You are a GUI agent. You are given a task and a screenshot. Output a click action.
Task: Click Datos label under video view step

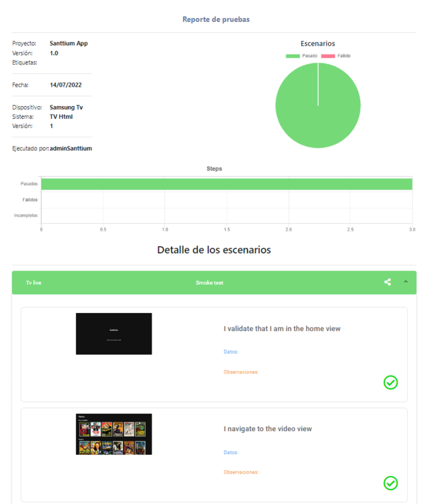(x=231, y=452)
